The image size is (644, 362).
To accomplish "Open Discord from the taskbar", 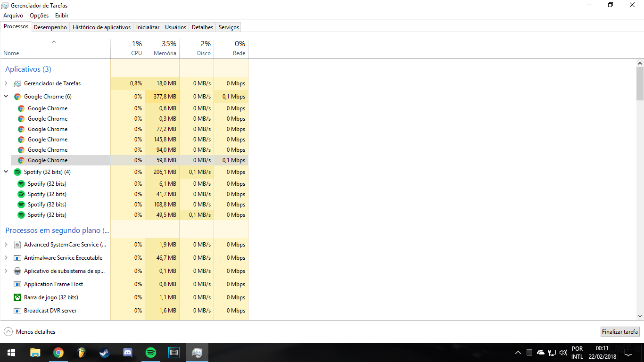I will point(128,353).
